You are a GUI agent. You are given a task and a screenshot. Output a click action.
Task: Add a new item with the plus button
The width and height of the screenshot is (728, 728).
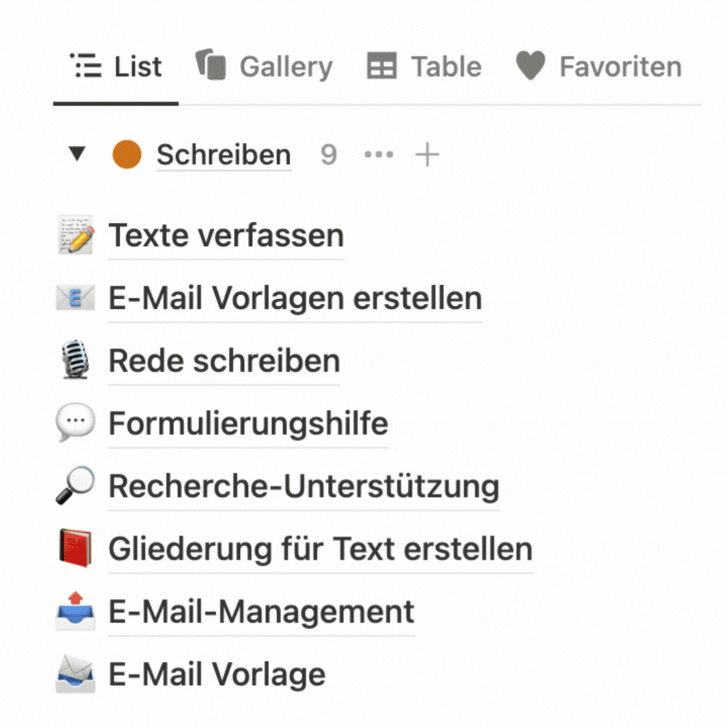(427, 155)
